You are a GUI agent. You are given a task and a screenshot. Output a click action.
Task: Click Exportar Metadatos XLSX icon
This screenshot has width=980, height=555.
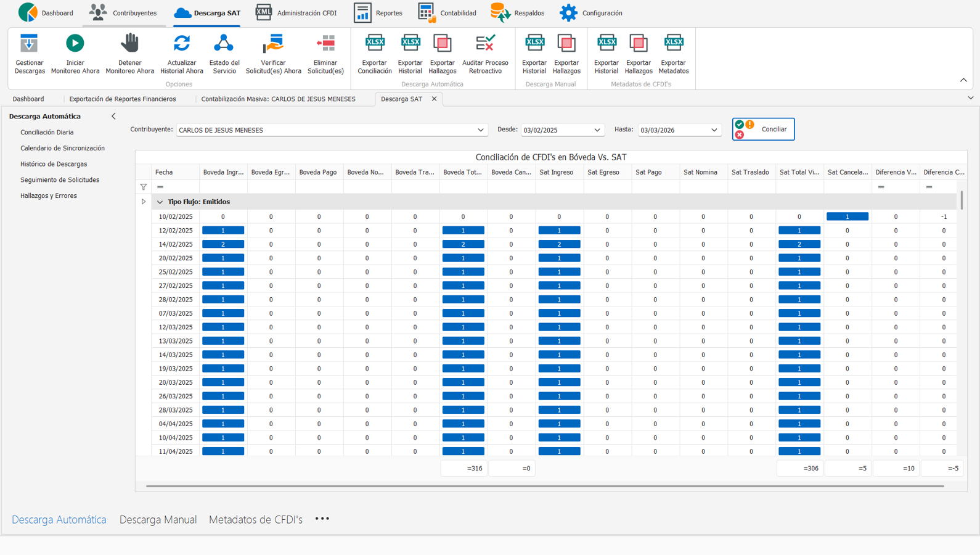(673, 44)
